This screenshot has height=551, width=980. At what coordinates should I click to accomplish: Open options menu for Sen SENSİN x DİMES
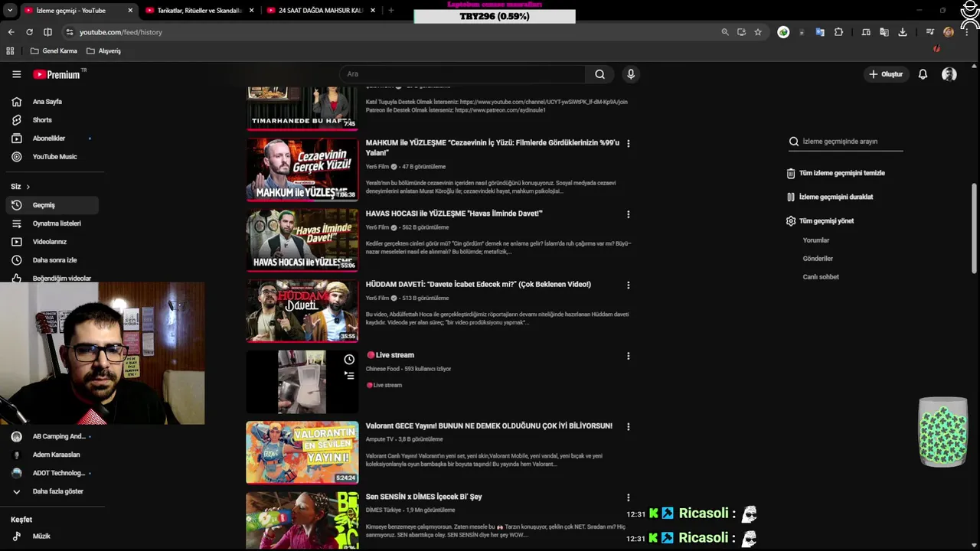pyautogui.click(x=629, y=497)
